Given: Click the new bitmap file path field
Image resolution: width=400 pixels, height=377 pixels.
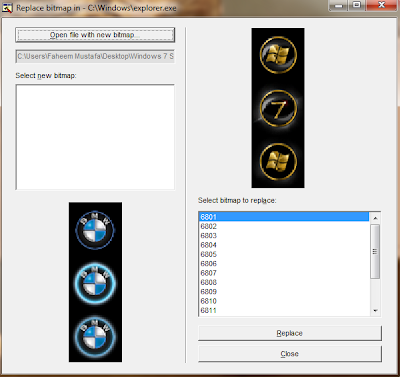Looking at the screenshot, I should [95, 56].
